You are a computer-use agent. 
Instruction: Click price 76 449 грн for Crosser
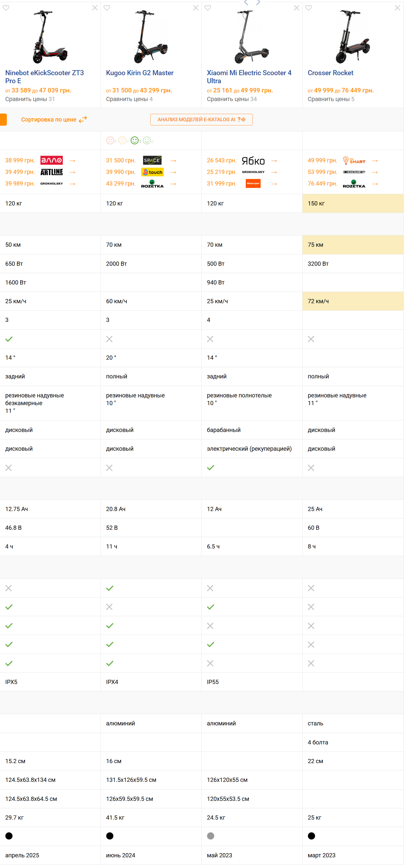pyautogui.click(x=322, y=184)
